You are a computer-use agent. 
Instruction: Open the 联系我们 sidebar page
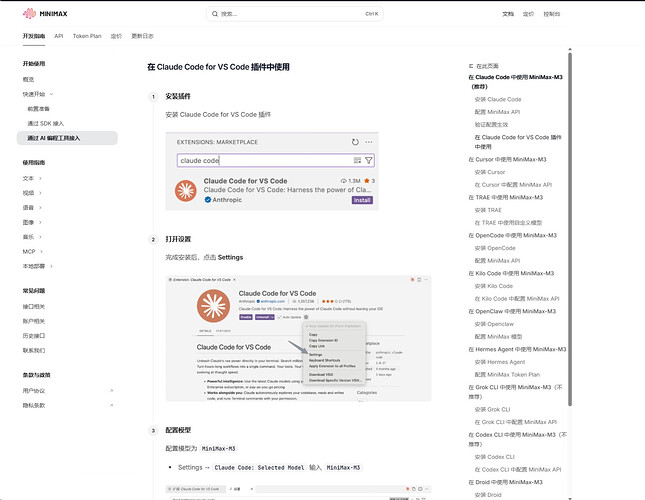tap(34, 351)
